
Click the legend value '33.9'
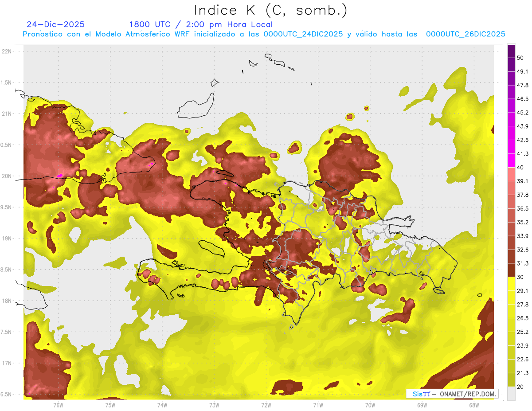pos(523,236)
